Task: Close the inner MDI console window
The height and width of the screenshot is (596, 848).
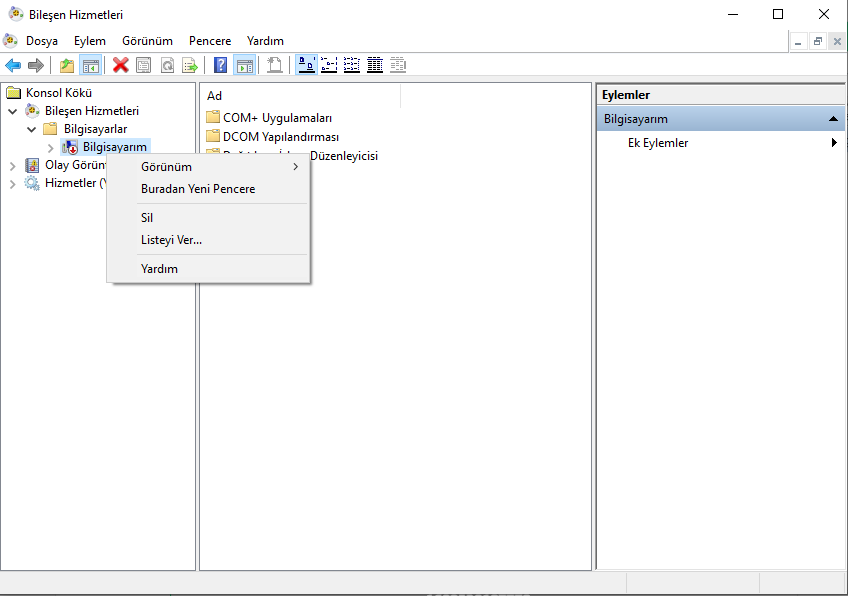Action: point(837,42)
